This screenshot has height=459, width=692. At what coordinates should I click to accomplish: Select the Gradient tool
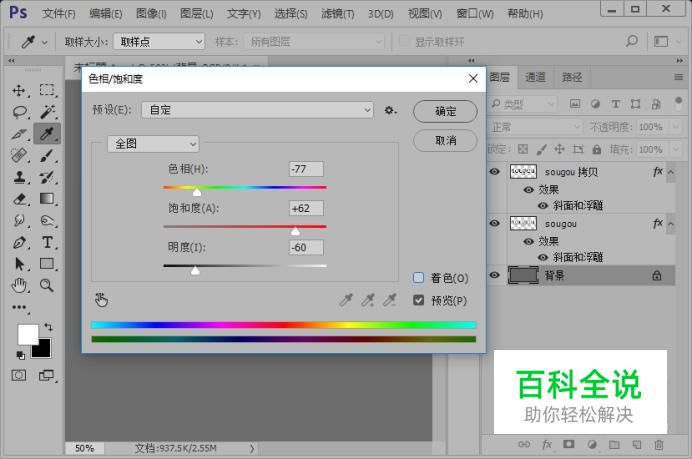click(47, 199)
